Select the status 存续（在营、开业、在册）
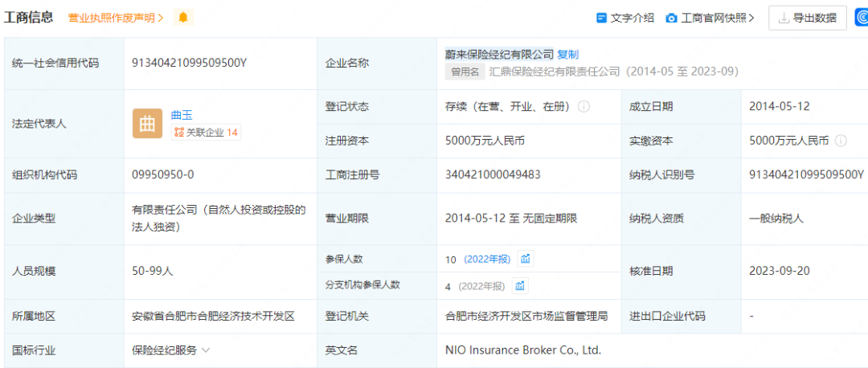 (x=510, y=107)
